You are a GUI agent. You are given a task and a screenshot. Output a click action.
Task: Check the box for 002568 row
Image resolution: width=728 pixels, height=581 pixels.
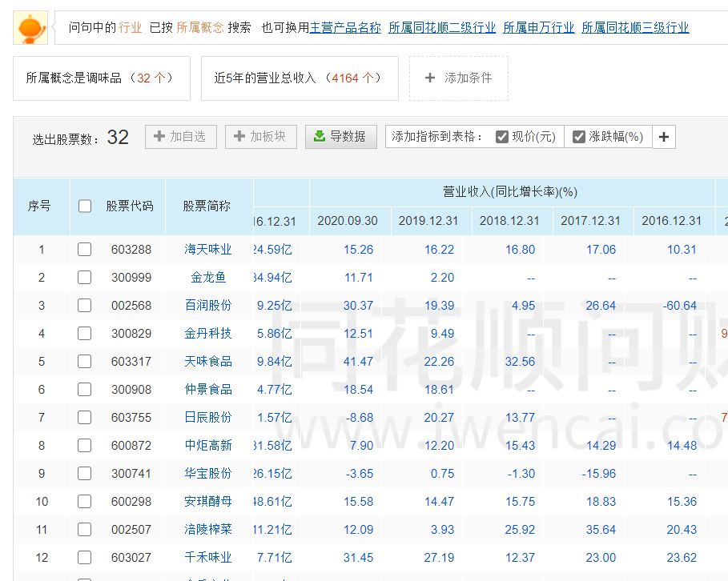pyautogui.click(x=85, y=306)
